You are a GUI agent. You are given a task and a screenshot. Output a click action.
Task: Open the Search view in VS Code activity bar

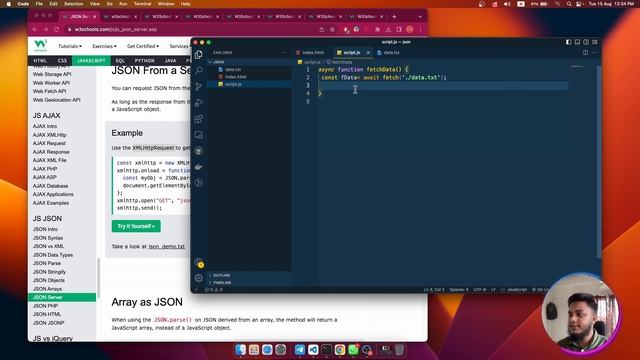(199, 70)
